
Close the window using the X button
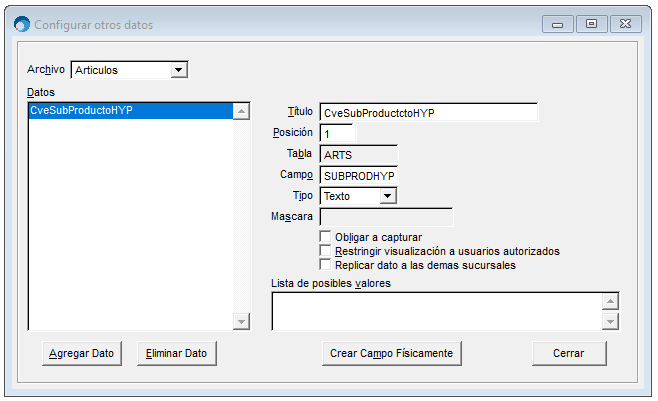click(626, 23)
